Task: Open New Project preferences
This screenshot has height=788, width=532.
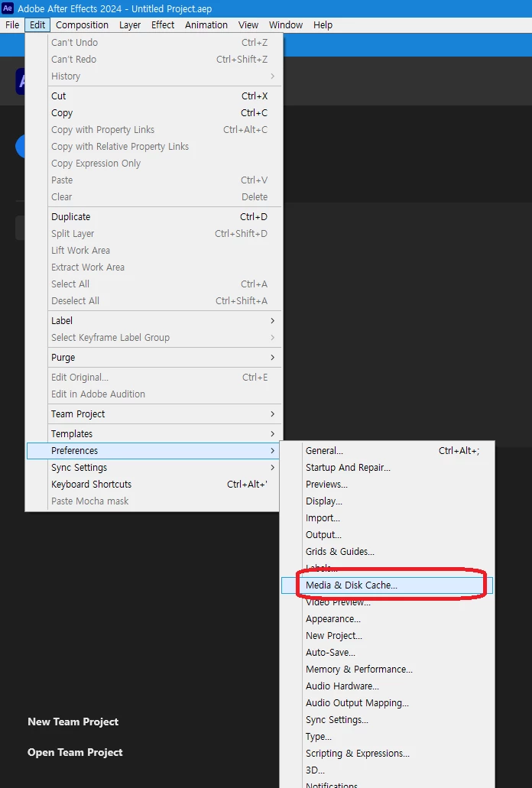Action: (387, 636)
